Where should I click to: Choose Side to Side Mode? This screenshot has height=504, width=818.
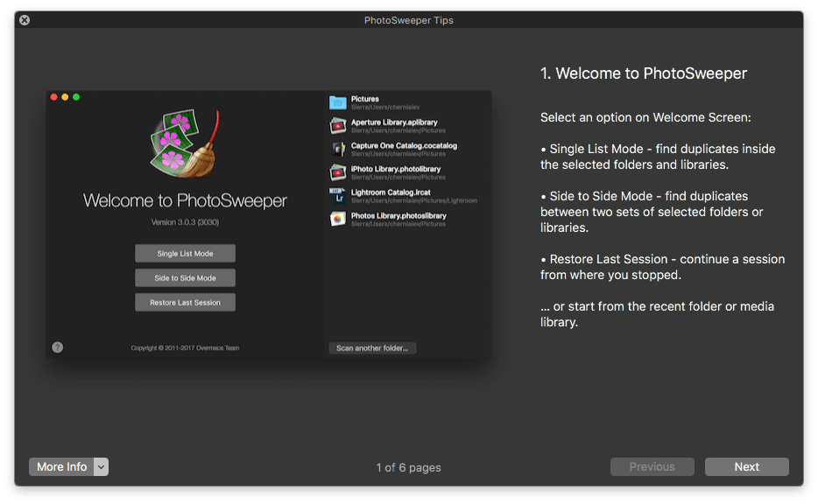click(x=185, y=277)
